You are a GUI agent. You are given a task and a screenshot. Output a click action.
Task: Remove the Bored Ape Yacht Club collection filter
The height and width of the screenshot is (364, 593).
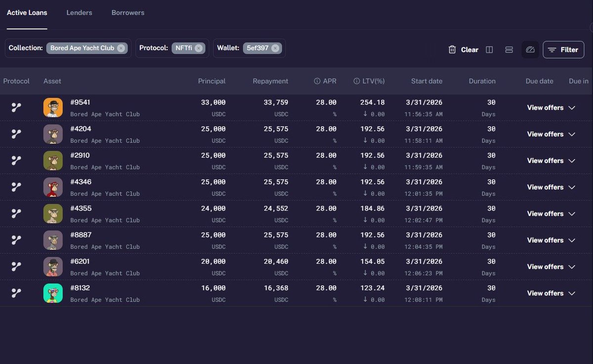point(122,48)
